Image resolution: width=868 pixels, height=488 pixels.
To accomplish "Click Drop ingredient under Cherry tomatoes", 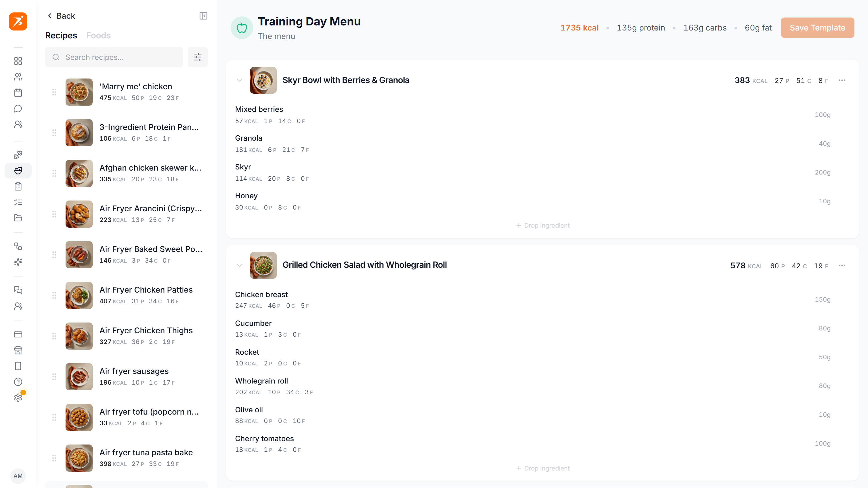I will tap(542, 468).
